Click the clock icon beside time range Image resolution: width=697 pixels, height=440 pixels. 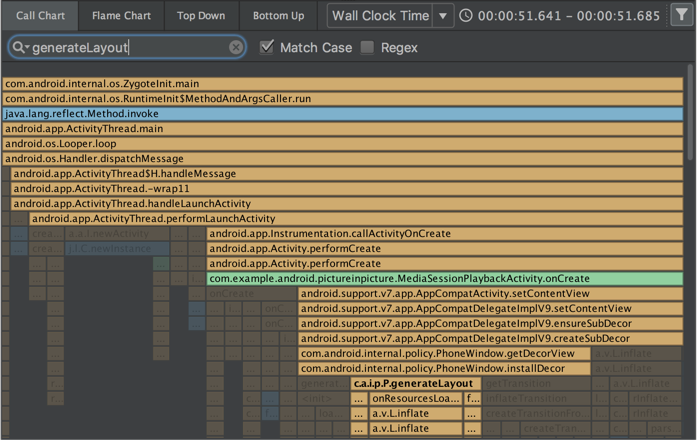467,16
